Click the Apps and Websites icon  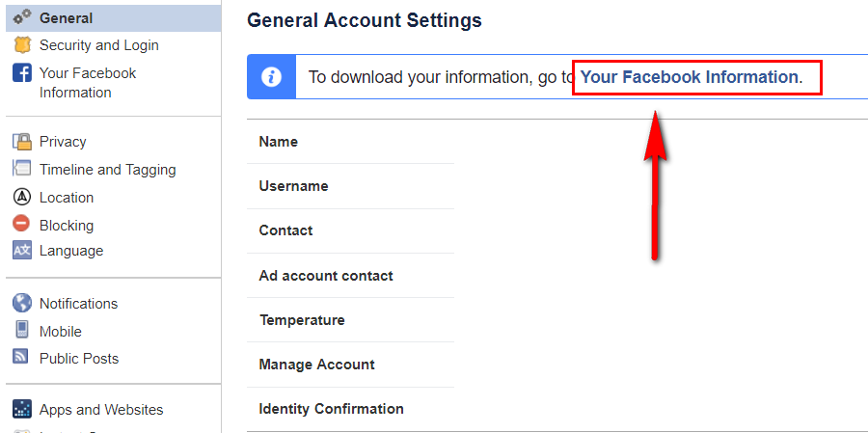tap(22, 408)
